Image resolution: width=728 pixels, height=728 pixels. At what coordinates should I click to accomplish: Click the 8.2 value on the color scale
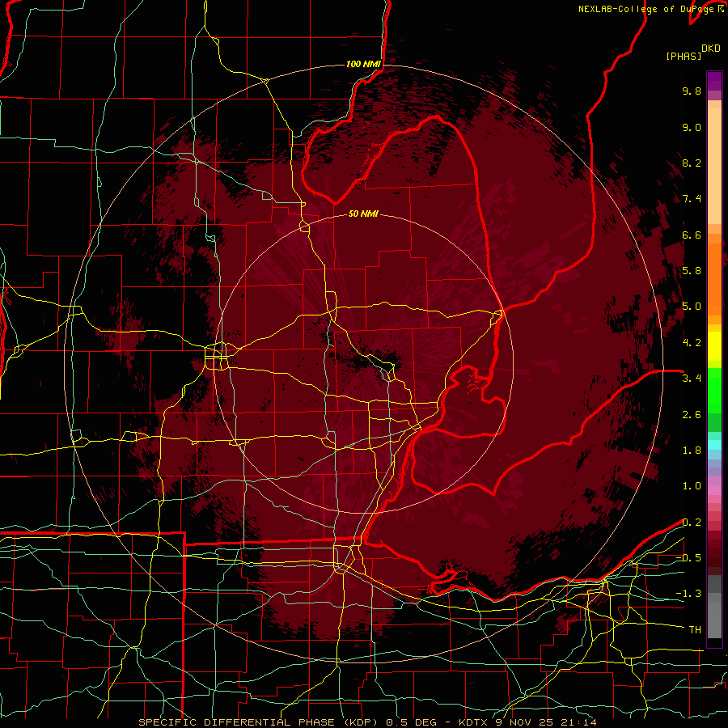coord(692,163)
